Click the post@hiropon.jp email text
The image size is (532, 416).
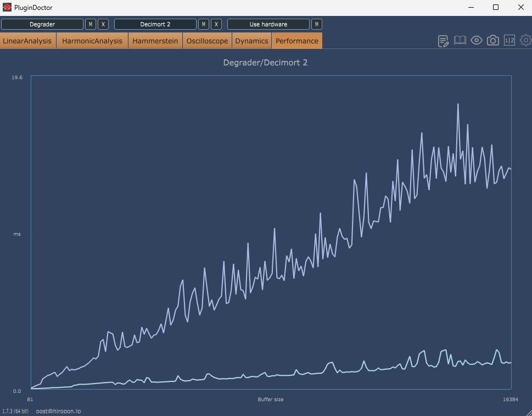pyautogui.click(x=58, y=411)
